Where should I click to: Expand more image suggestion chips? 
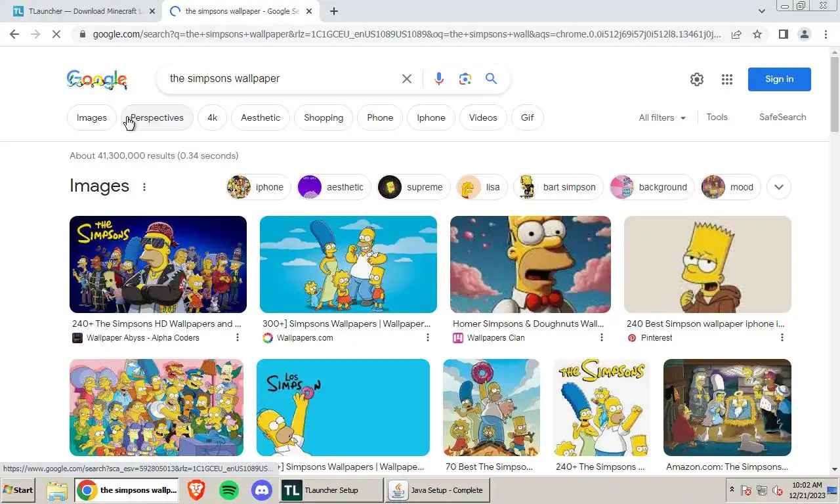779,187
